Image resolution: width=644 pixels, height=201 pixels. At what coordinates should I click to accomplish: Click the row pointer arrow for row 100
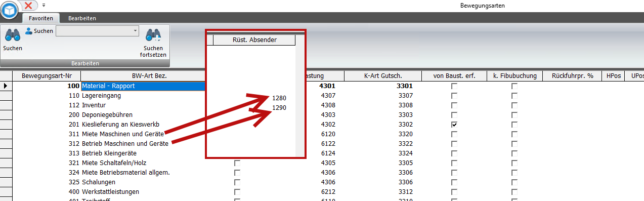(6, 86)
